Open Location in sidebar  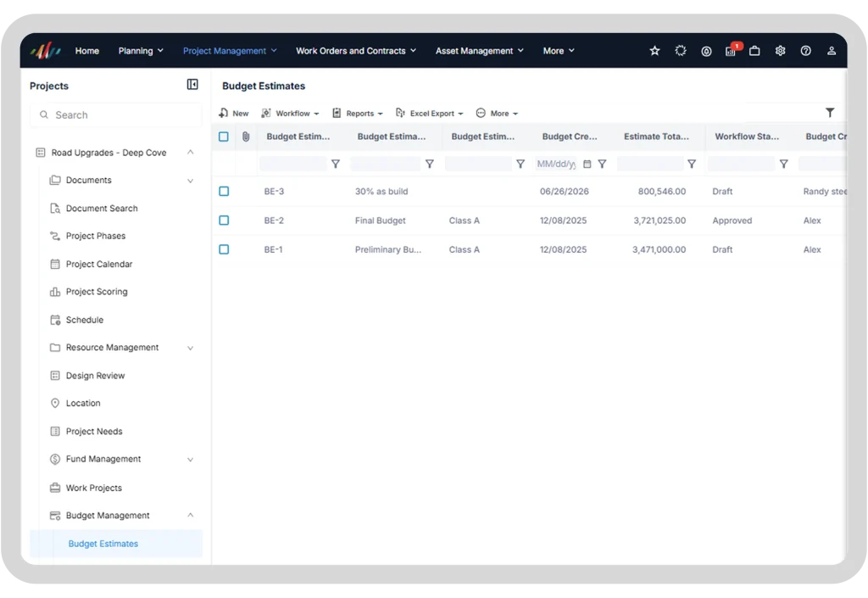(75, 403)
